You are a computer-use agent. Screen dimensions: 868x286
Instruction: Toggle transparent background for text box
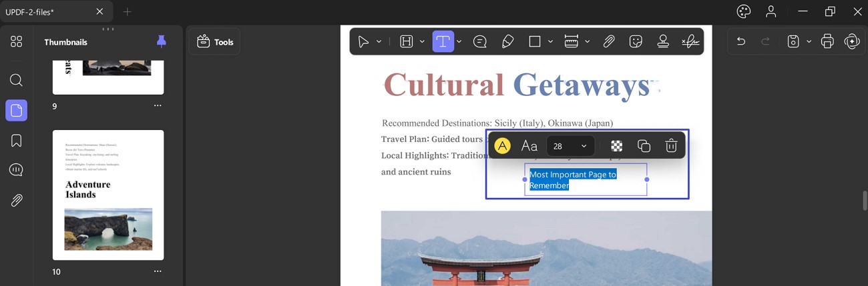(x=617, y=146)
